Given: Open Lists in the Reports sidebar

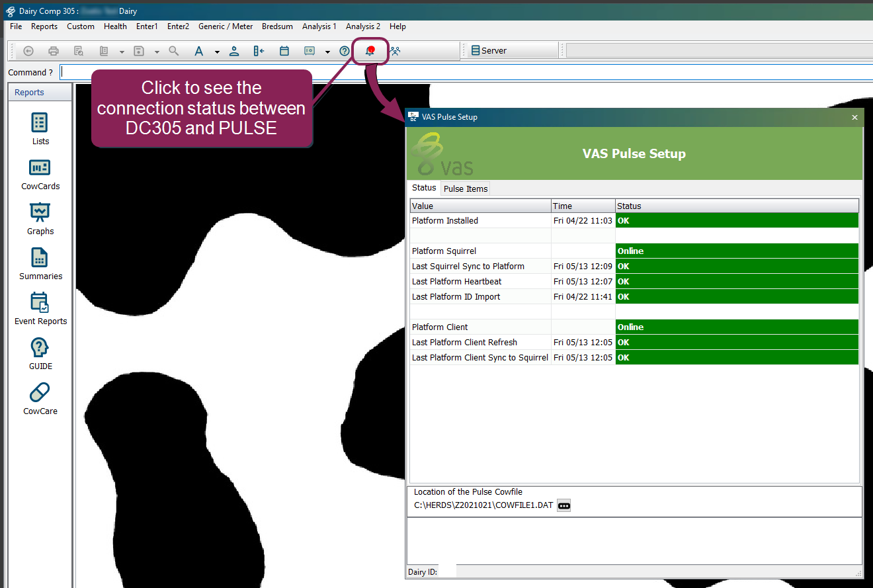Looking at the screenshot, I should point(40,129).
